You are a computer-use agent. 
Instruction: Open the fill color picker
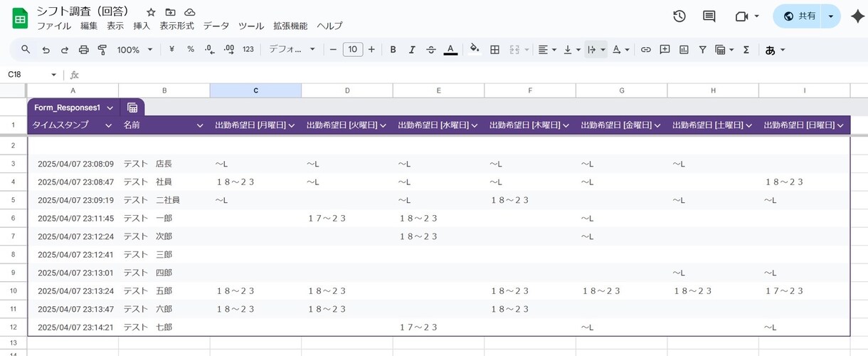point(475,50)
